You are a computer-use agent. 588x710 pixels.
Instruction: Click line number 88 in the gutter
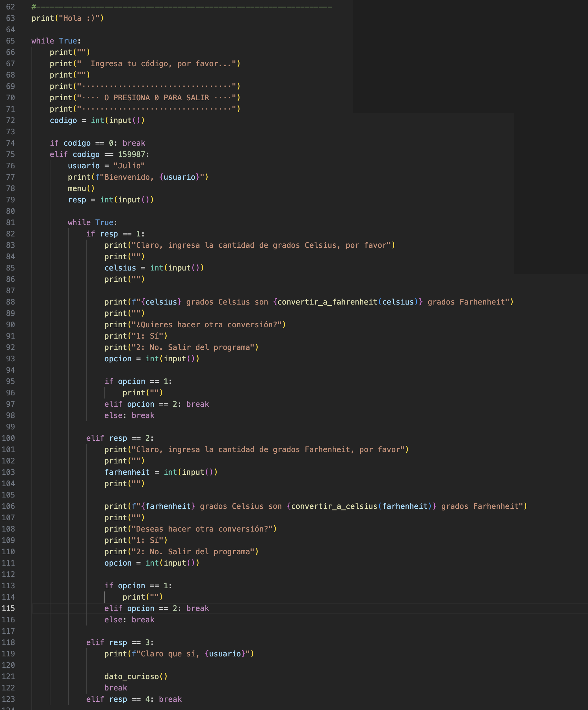[10, 302]
